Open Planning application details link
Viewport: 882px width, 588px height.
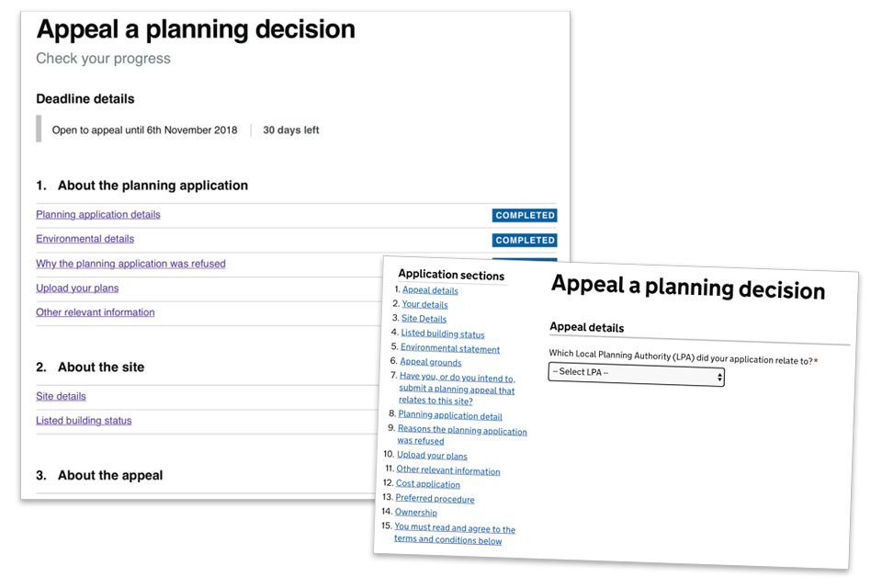click(98, 215)
